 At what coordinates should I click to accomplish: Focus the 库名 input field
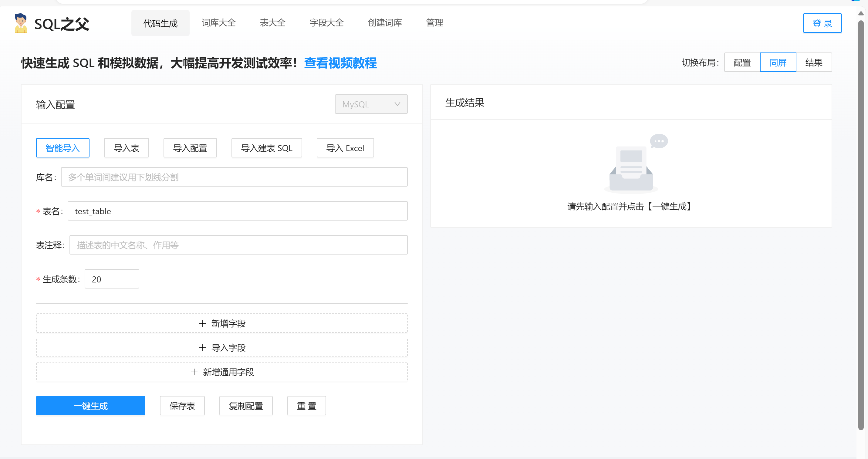click(x=234, y=177)
